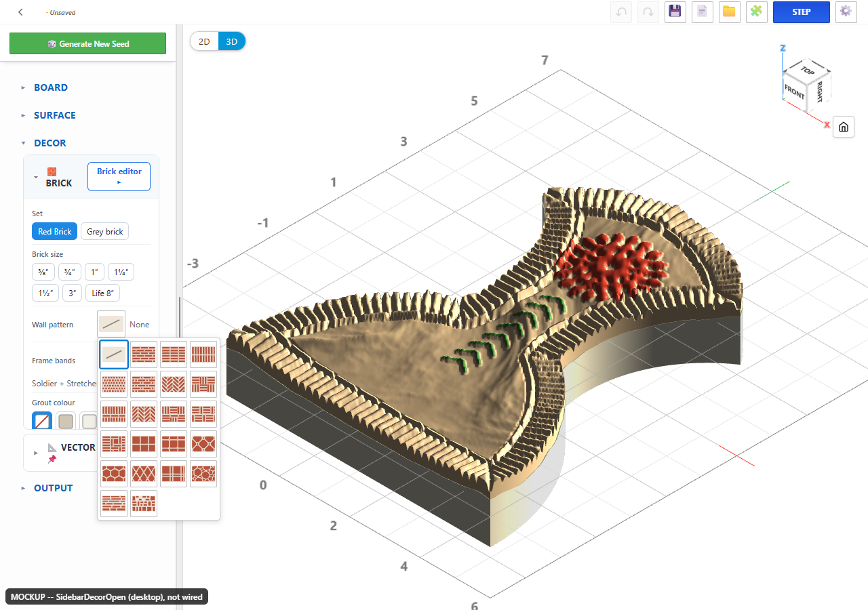Viewport: 868px width, 610px height.
Task: Select the vertical soldier brick pattern
Action: pos(203,354)
